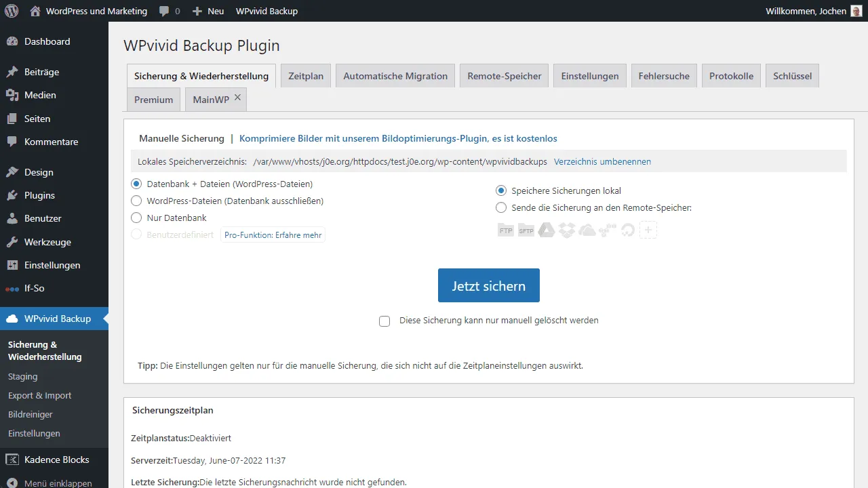Open the 'Komprimiere Bilder' Bildoptimierungs-Plugin link

coord(398,138)
